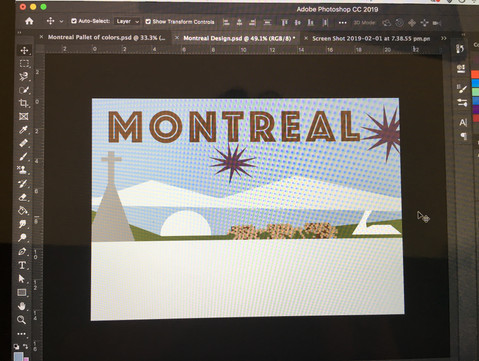Select the Rectangle shape tool
Image resolution: width=479 pixels, height=361 pixels.
click(22, 292)
